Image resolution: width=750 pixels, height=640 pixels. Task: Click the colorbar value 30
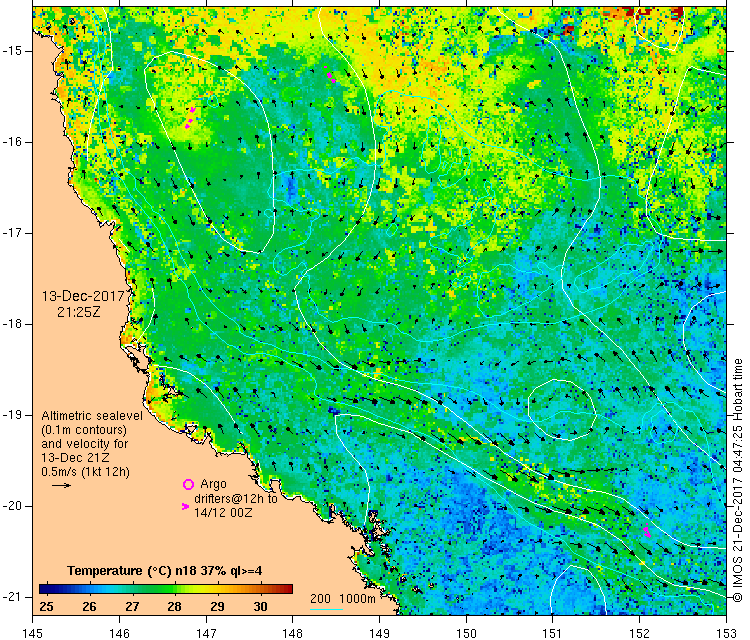tap(260, 607)
